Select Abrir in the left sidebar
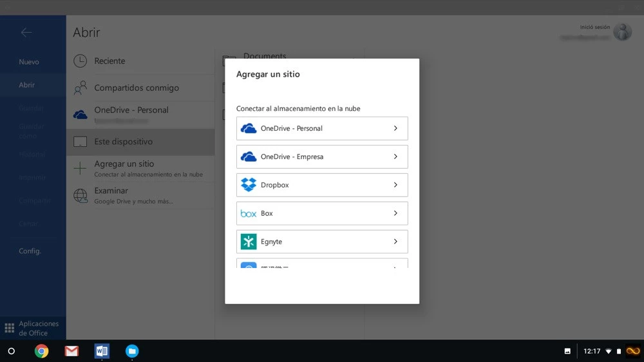The height and width of the screenshot is (362, 644). coord(27,85)
